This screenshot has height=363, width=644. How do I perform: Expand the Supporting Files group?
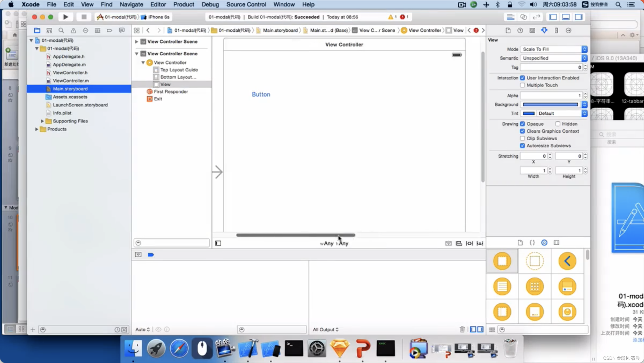(42, 121)
